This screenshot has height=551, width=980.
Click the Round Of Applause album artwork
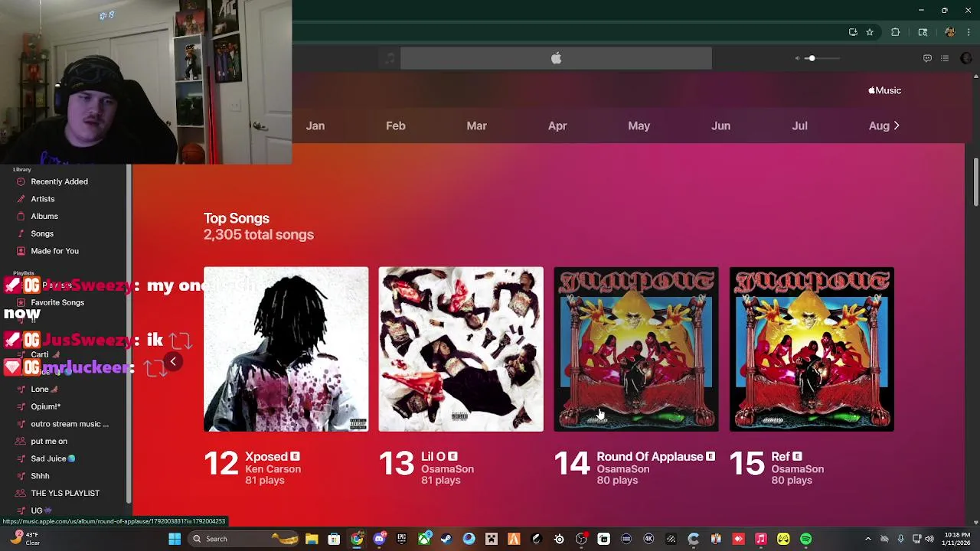pos(636,349)
